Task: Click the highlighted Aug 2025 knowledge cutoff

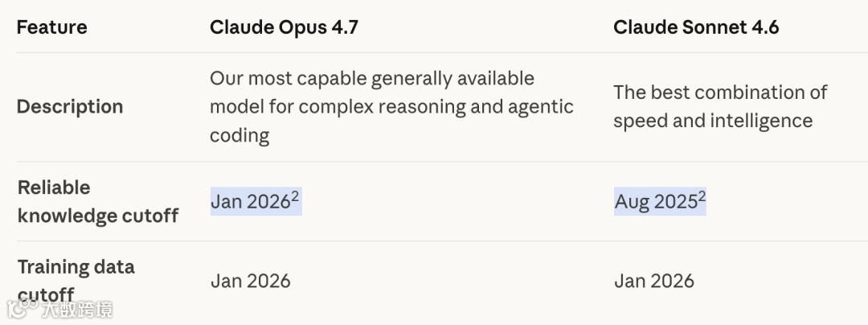Action: [x=654, y=202]
